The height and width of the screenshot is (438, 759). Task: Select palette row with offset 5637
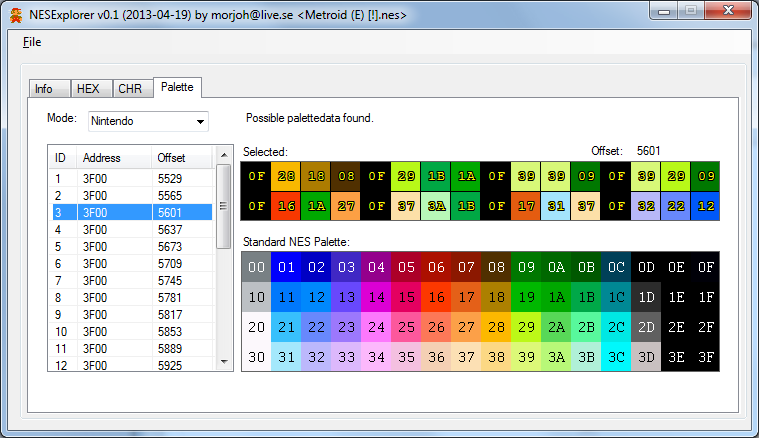132,229
